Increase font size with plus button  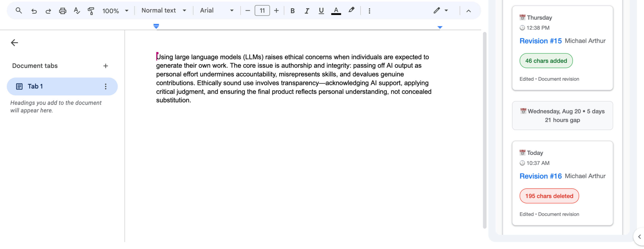point(276,11)
